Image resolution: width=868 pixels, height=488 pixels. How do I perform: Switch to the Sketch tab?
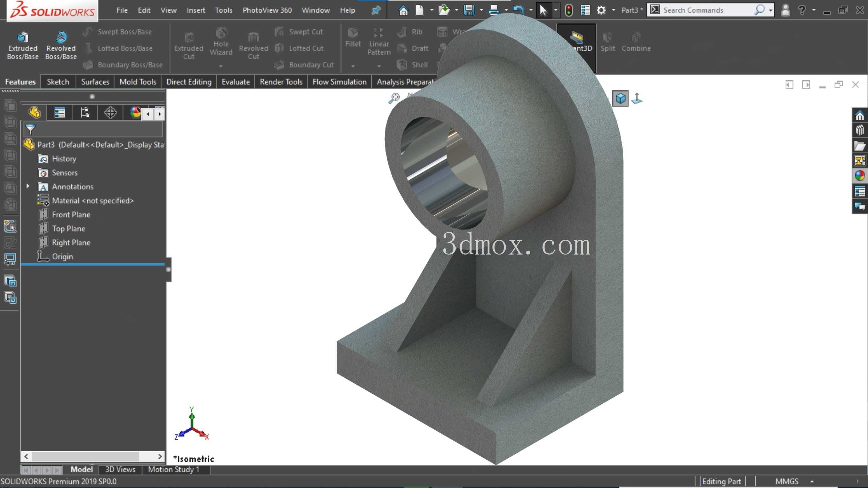click(58, 82)
